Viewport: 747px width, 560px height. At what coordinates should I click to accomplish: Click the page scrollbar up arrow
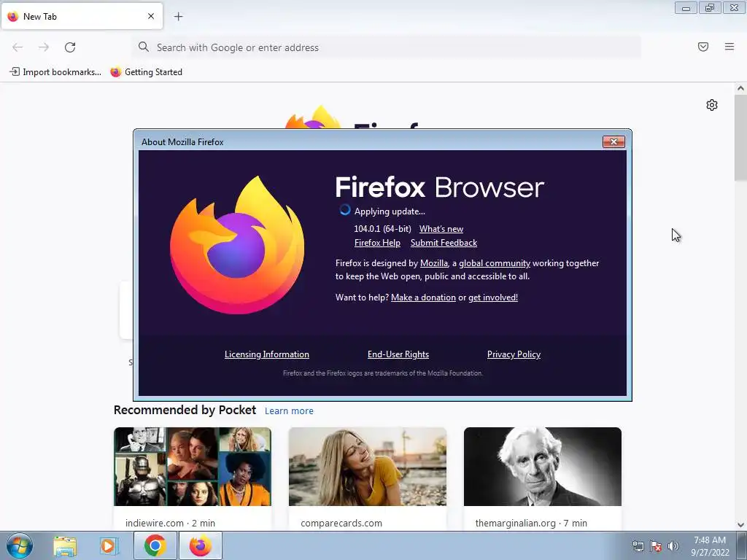click(x=740, y=88)
